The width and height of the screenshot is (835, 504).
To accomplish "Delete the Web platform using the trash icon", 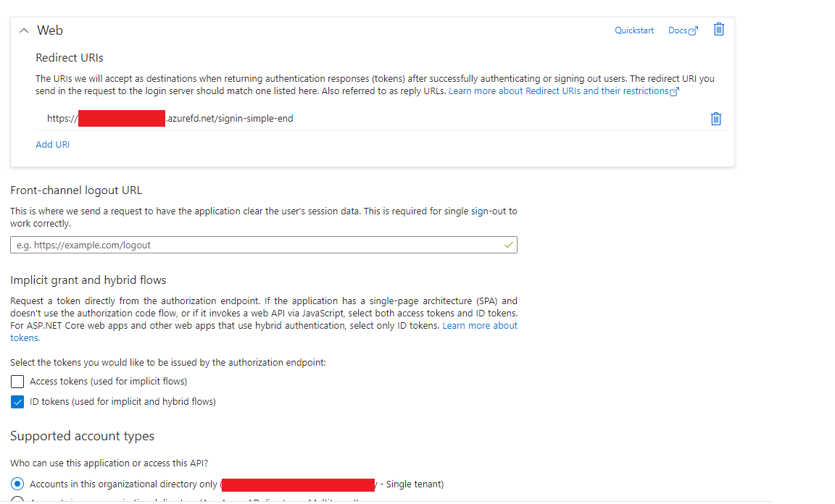I will 718,29.
